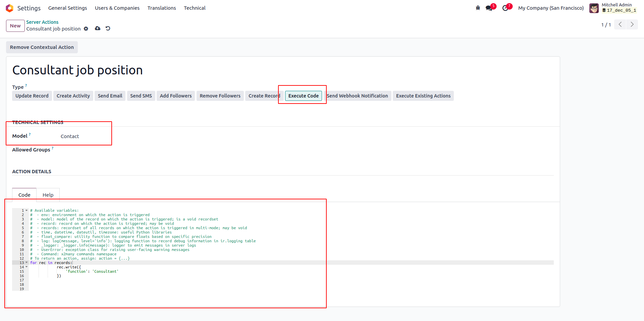The image size is (644, 321).
Task: Follow the Server Actions breadcrumb link
Action: point(42,22)
